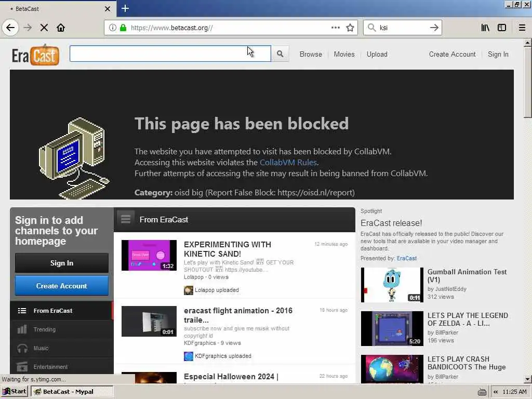Click Create Account in the top navigation
The width and height of the screenshot is (532, 399).
pos(452,54)
